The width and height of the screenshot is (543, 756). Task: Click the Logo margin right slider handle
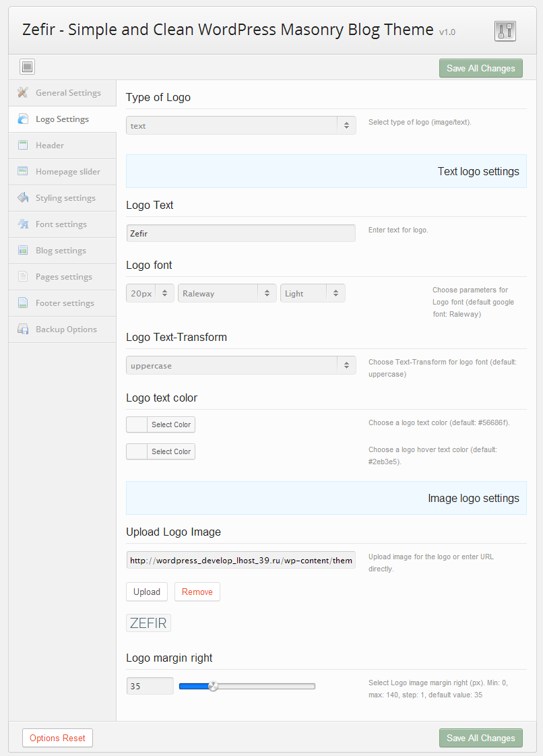tap(214, 687)
